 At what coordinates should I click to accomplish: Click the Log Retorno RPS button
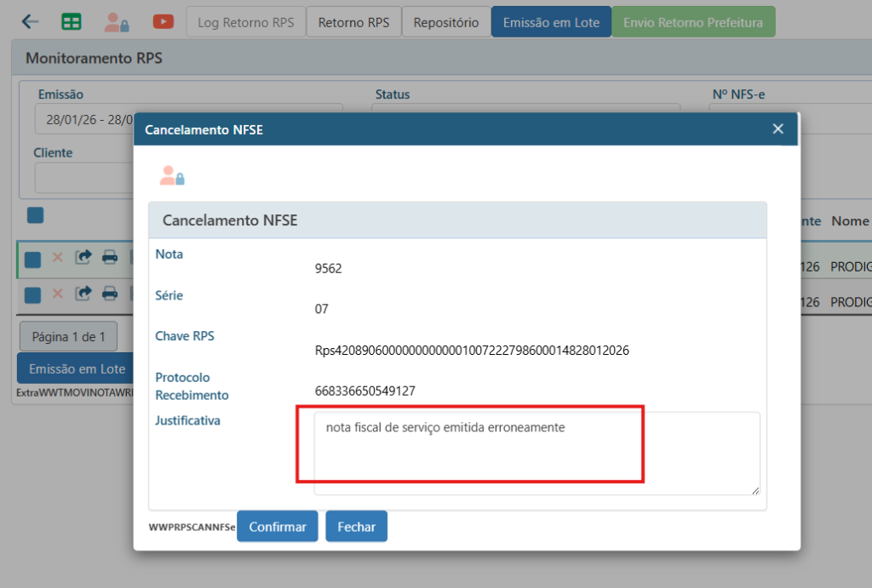245,22
